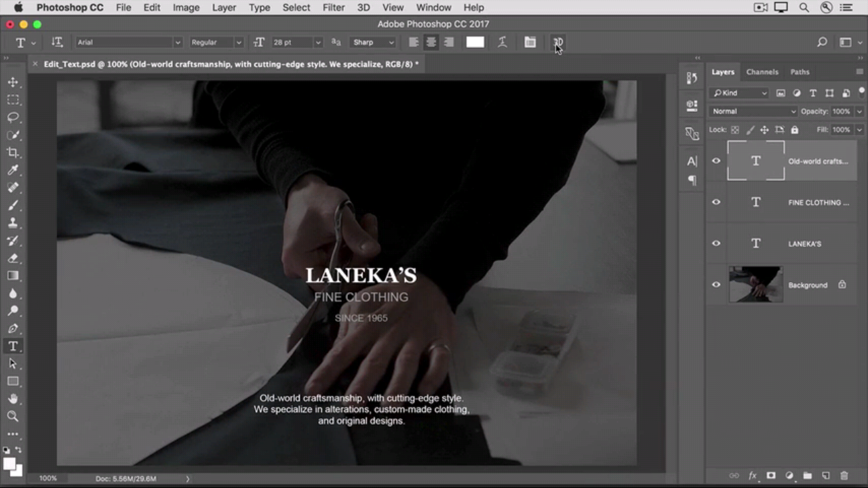Click the white text color swatch
Viewport: 868px width, 488px height.
(x=475, y=42)
